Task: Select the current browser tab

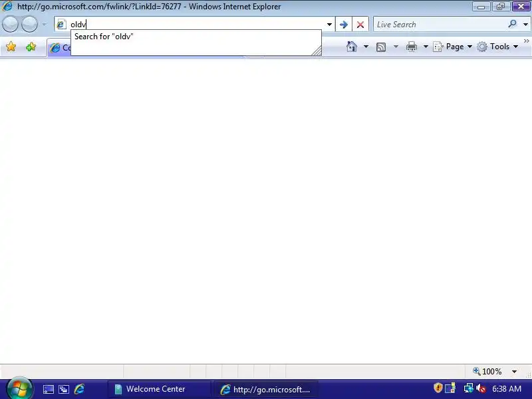Action: [60, 48]
